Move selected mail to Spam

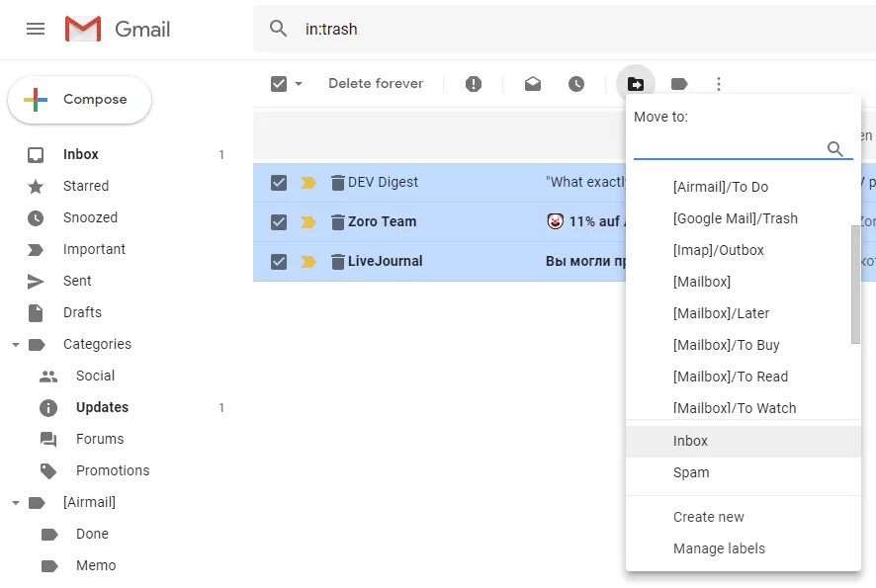tap(744, 473)
